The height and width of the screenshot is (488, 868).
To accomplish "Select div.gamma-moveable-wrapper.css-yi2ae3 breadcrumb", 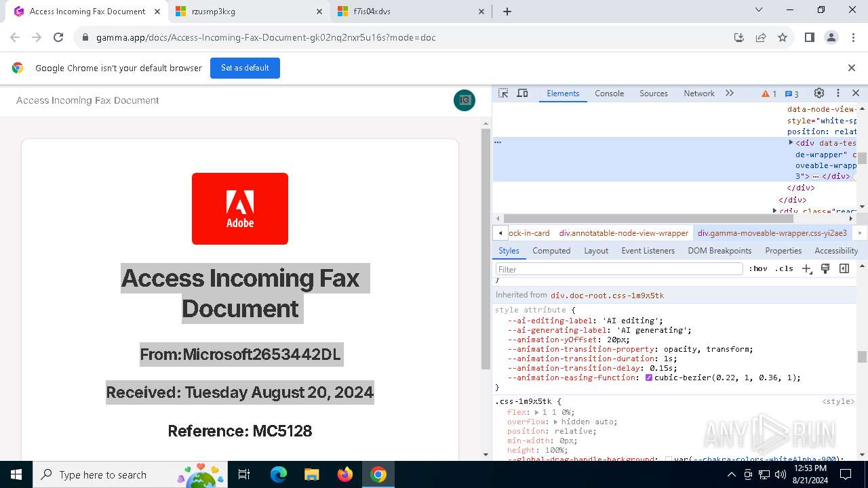I will (772, 233).
